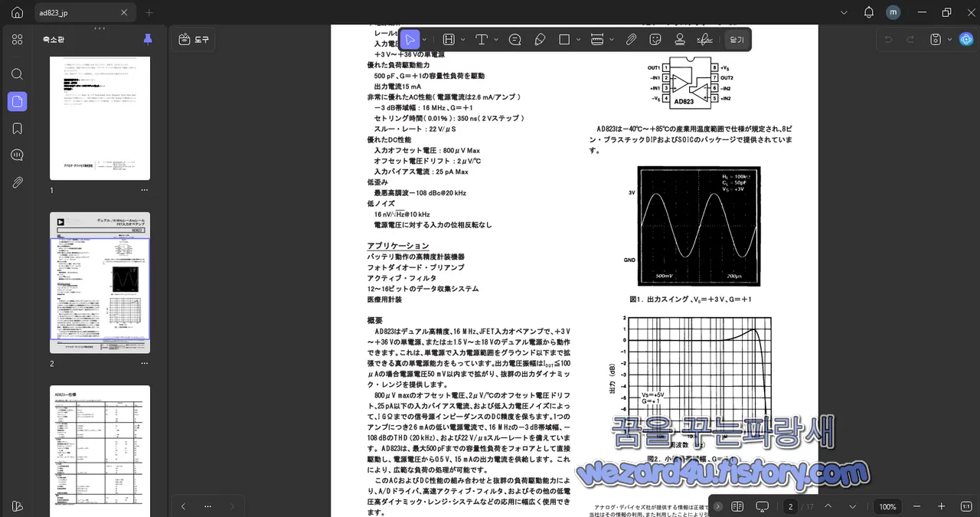The height and width of the screenshot is (517, 980).
Task: Open the 도구 tools menu
Action: (x=193, y=39)
